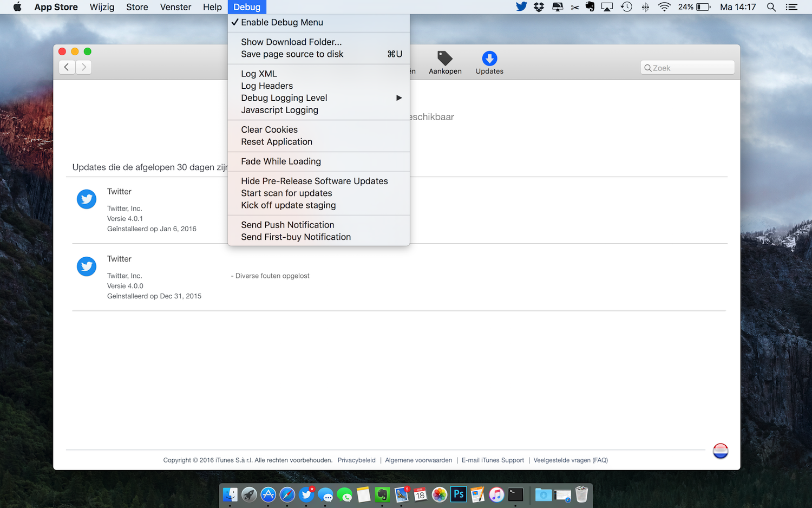This screenshot has width=812, height=508.
Task: Toggle Hide Pre-Release Software Updates
Action: (x=319, y=181)
